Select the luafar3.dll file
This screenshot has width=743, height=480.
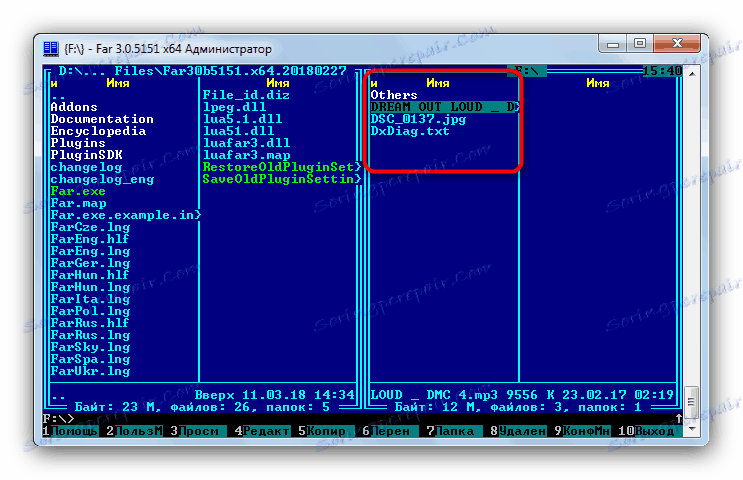246,143
